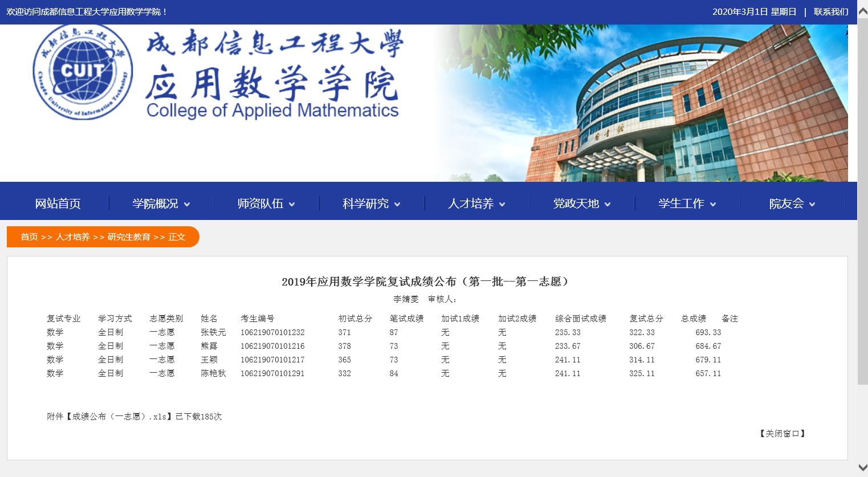Image resolution: width=868 pixels, height=477 pixels.
Task: Expand the 学院概况 dropdown arrow
Action: [x=187, y=204]
